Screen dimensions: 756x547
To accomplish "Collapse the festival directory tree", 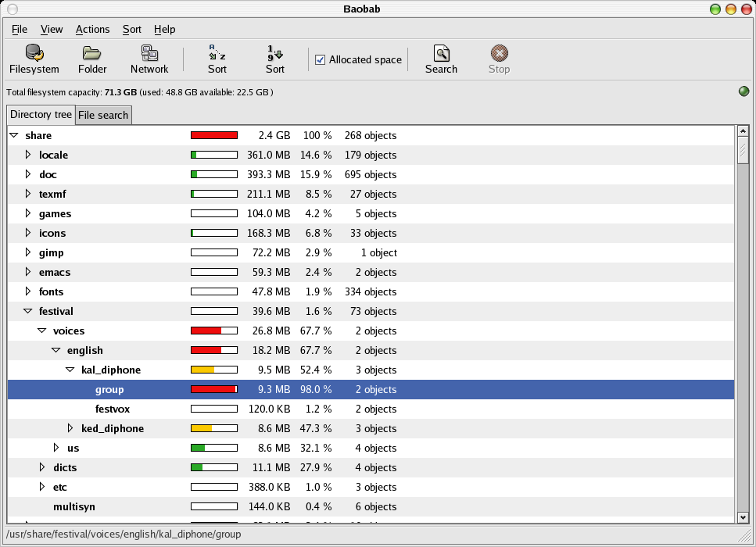I will (x=27, y=311).
